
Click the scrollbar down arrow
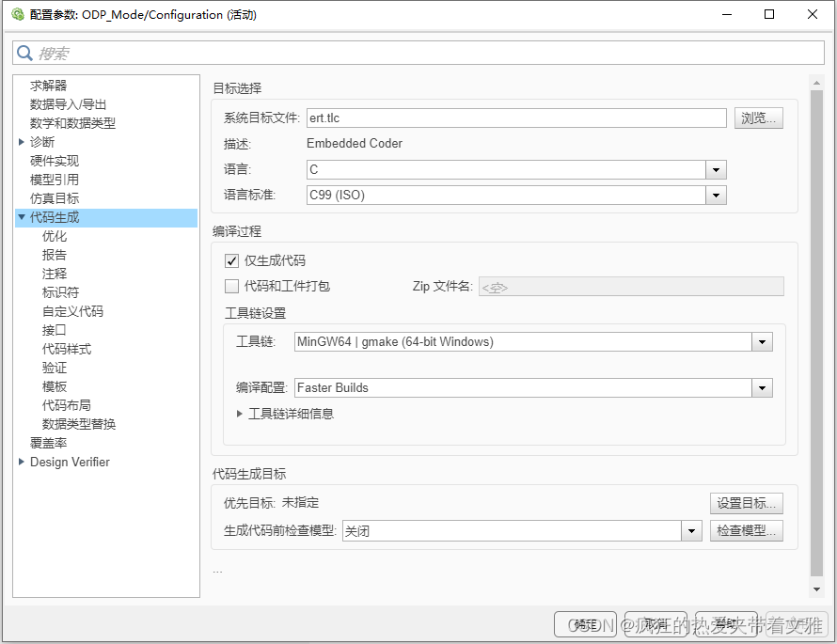coord(816,589)
